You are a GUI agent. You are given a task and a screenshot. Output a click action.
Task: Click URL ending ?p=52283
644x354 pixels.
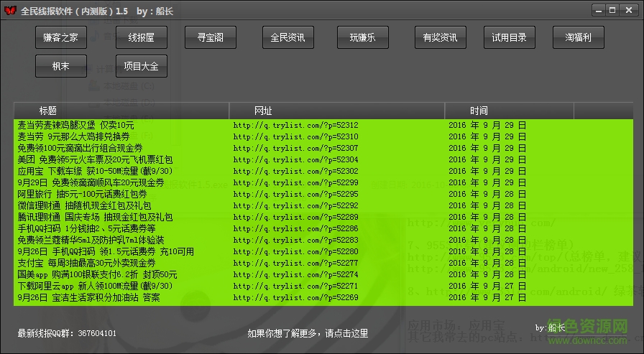[295, 240]
